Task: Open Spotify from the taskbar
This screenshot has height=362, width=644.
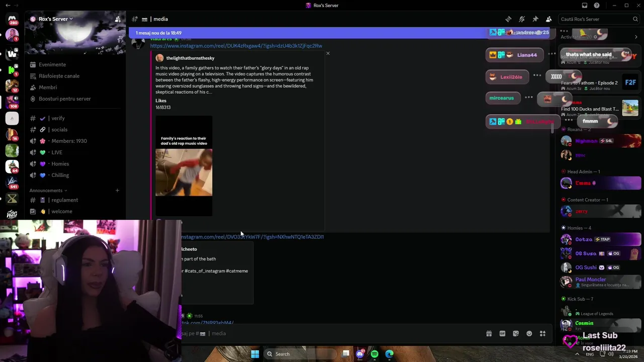Action: click(374, 354)
